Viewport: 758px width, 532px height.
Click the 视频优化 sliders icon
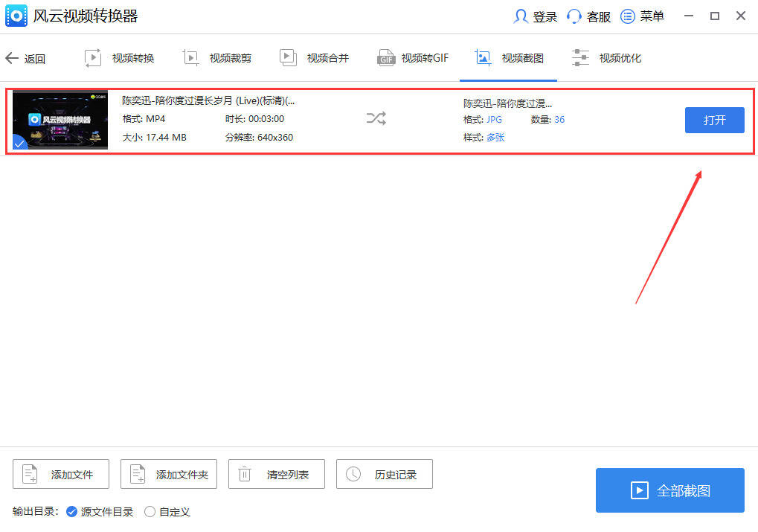coord(580,57)
